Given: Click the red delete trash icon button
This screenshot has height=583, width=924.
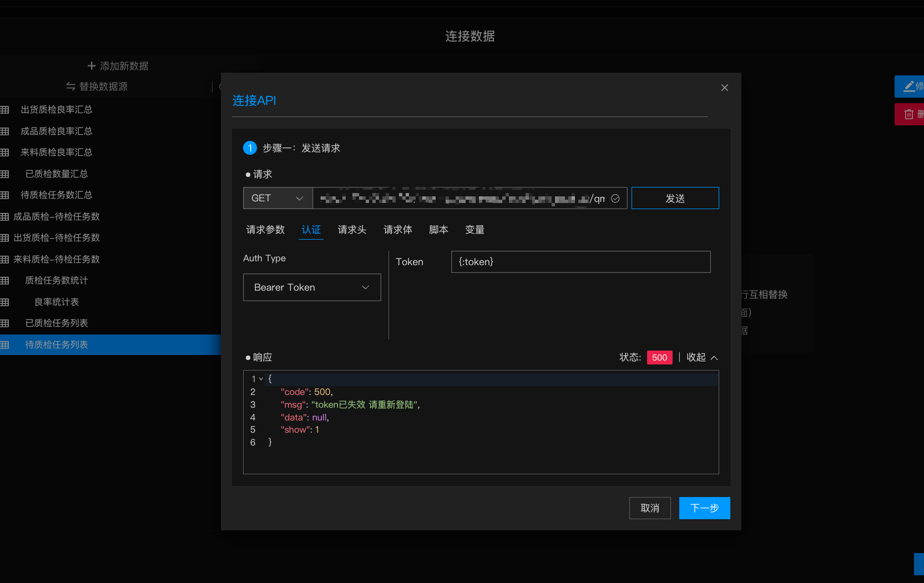Looking at the screenshot, I should coord(909,114).
